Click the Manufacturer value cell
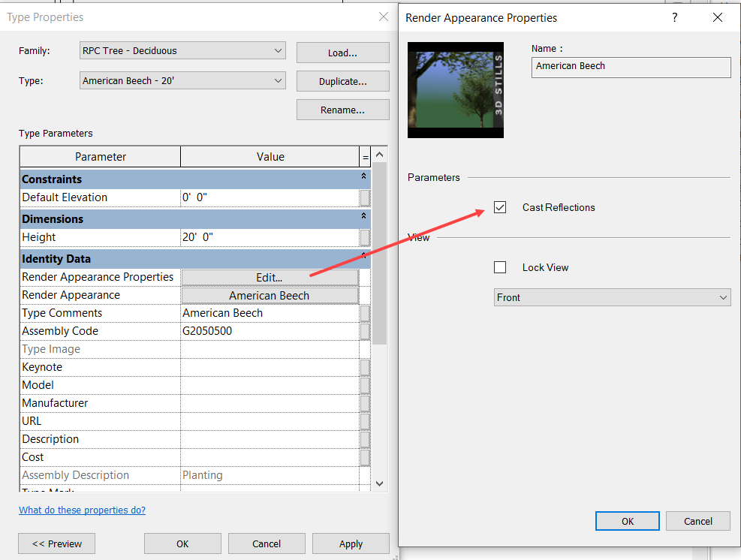Image resolution: width=741 pixels, height=560 pixels. 270,403
